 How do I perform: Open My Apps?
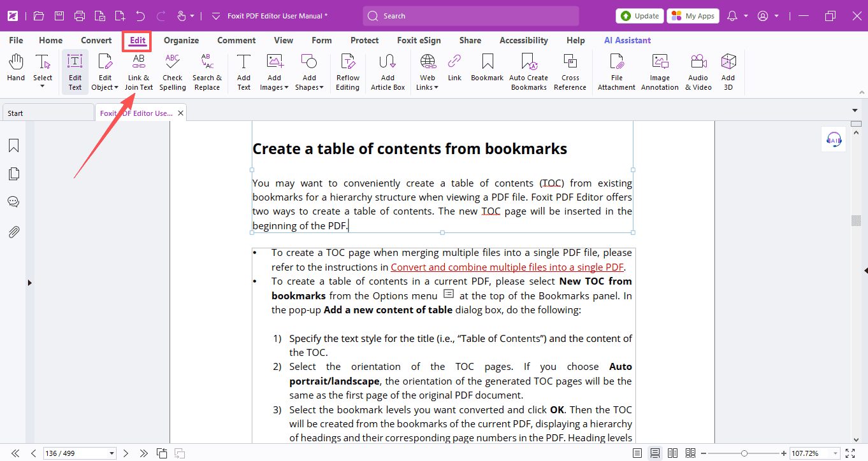coord(693,16)
